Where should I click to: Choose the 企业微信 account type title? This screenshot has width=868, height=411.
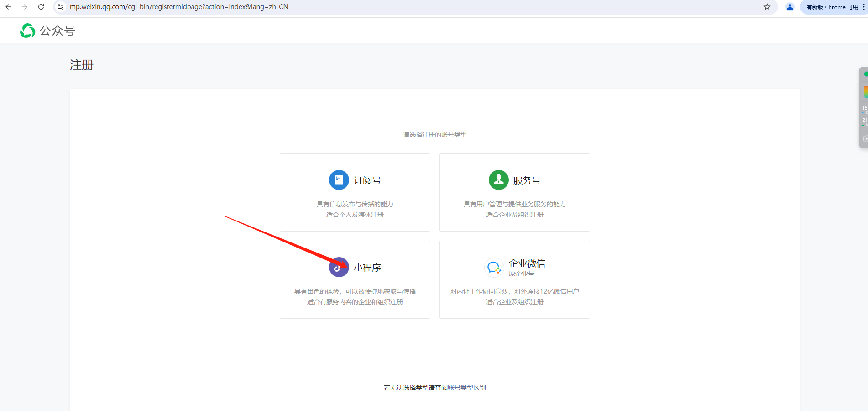pyautogui.click(x=527, y=263)
